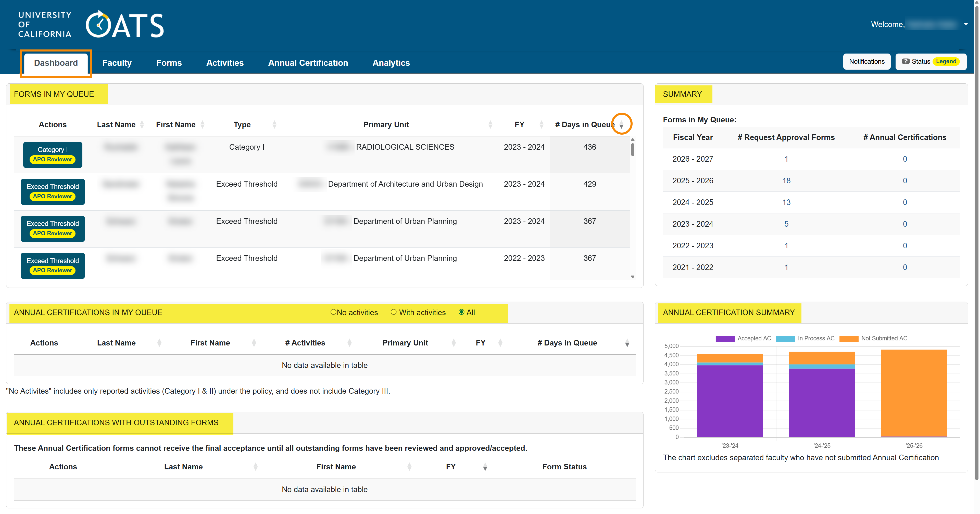Select the With activities radio button
The height and width of the screenshot is (514, 980).
coord(393,312)
